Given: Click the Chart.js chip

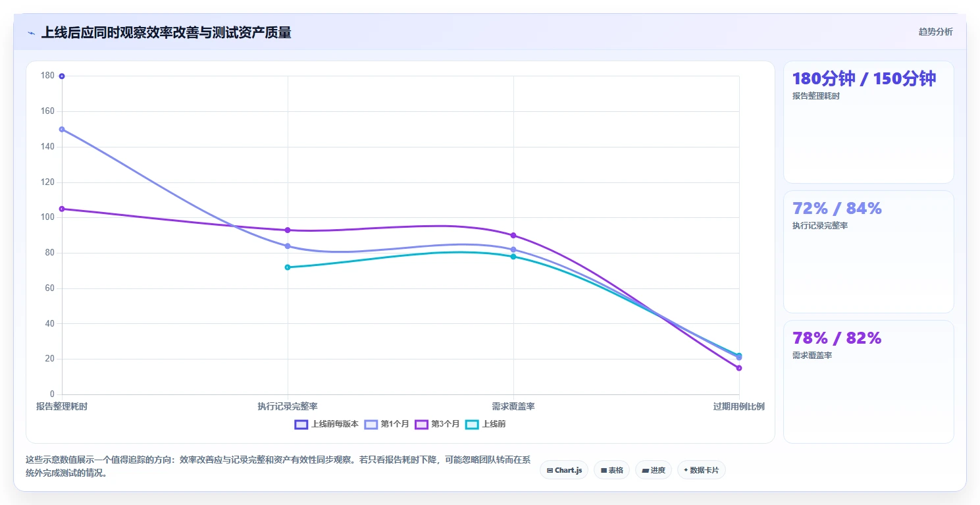Looking at the screenshot, I should pos(564,470).
